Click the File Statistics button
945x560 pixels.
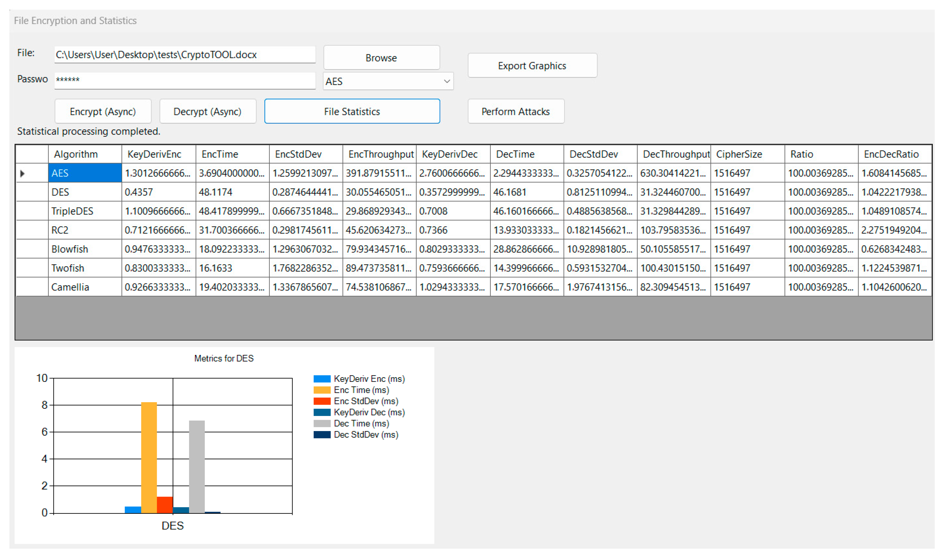[352, 112]
